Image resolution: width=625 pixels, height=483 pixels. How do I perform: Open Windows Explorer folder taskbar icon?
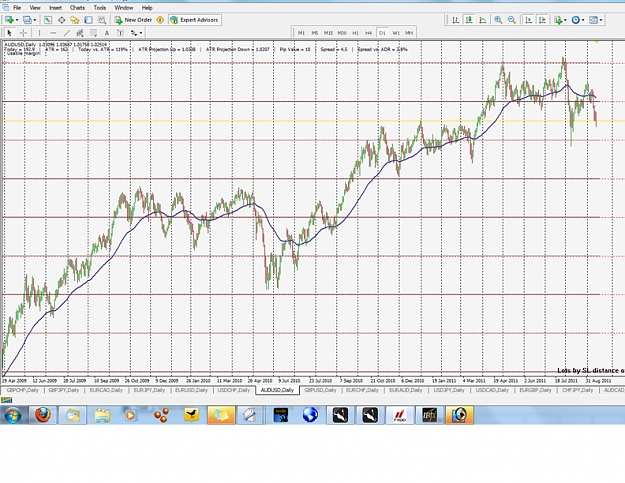[x=102, y=415]
